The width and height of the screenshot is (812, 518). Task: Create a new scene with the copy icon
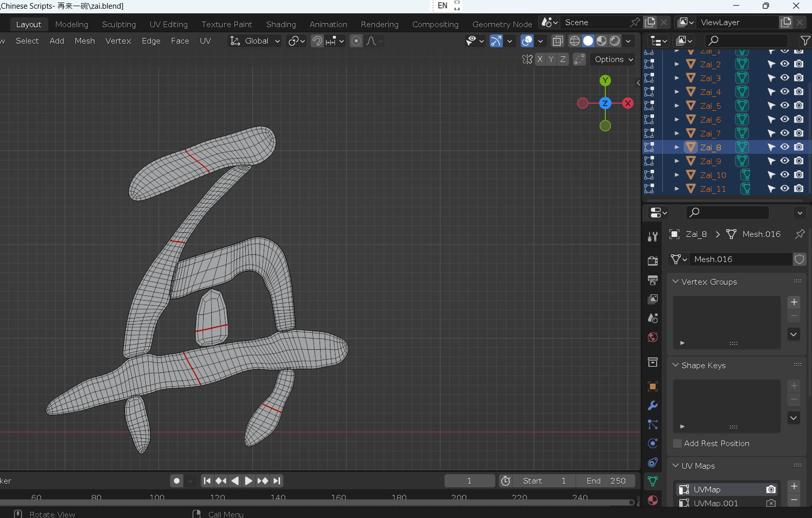pos(650,23)
